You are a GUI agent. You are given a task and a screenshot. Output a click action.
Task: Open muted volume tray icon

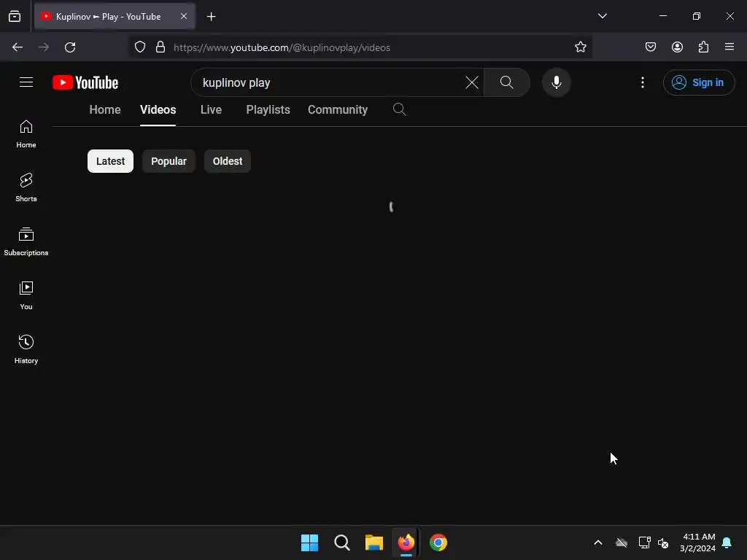point(662,542)
